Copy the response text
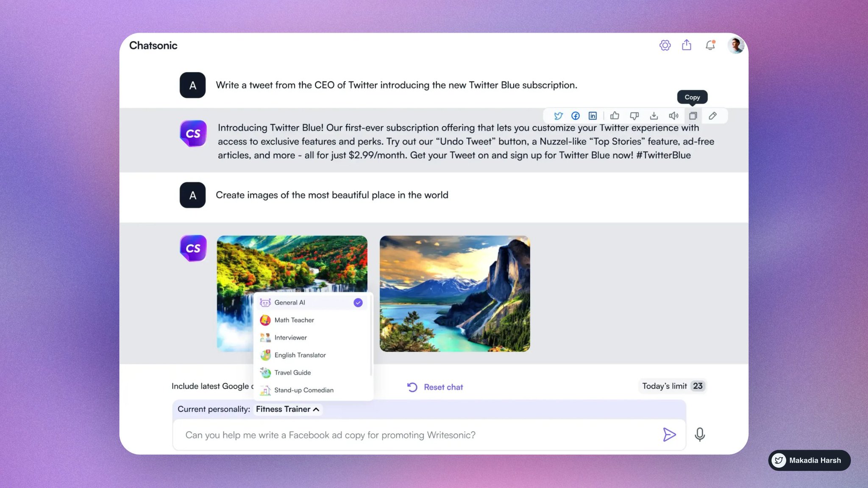The image size is (868, 488). coord(693,116)
